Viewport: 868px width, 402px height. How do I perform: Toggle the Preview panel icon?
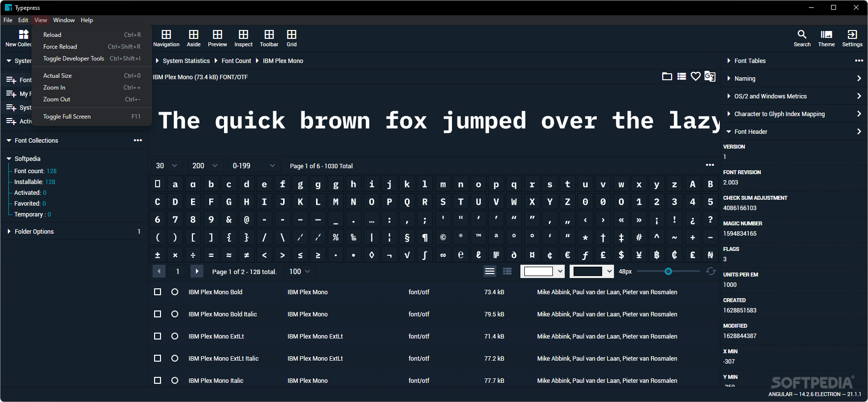(217, 34)
